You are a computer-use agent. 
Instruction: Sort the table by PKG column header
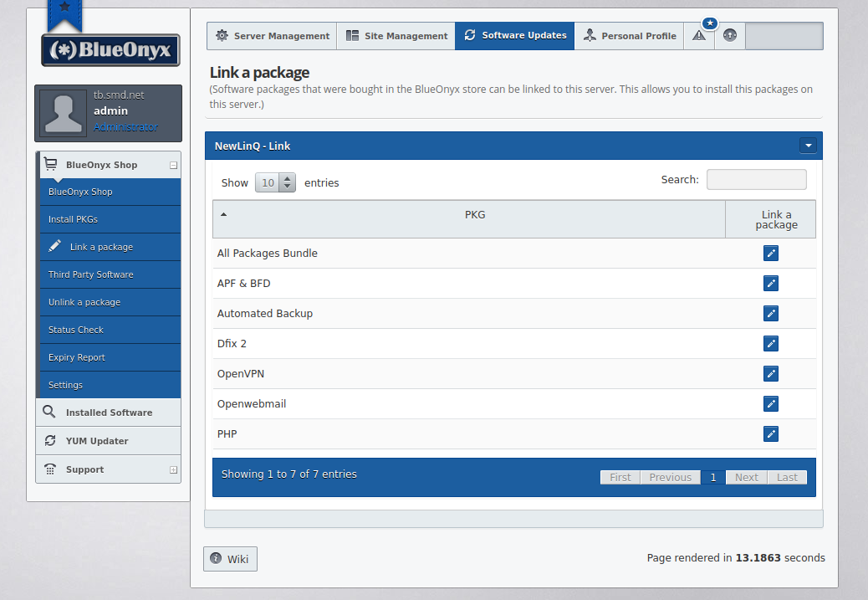click(x=474, y=215)
